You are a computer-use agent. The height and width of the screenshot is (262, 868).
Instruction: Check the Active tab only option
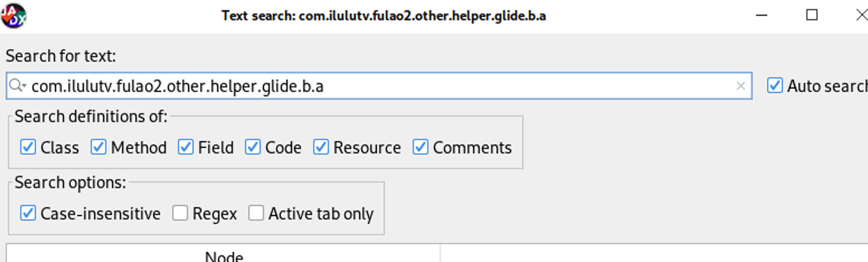click(256, 213)
